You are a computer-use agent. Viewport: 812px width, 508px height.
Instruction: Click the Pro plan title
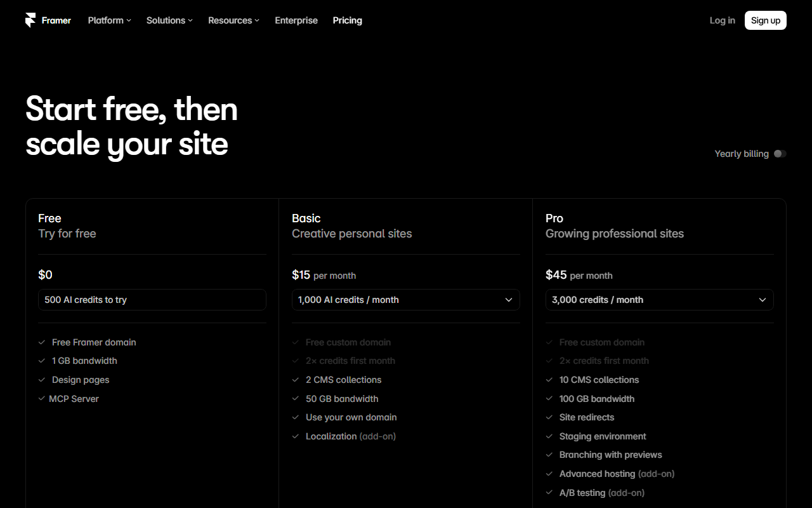pyautogui.click(x=554, y=218)
